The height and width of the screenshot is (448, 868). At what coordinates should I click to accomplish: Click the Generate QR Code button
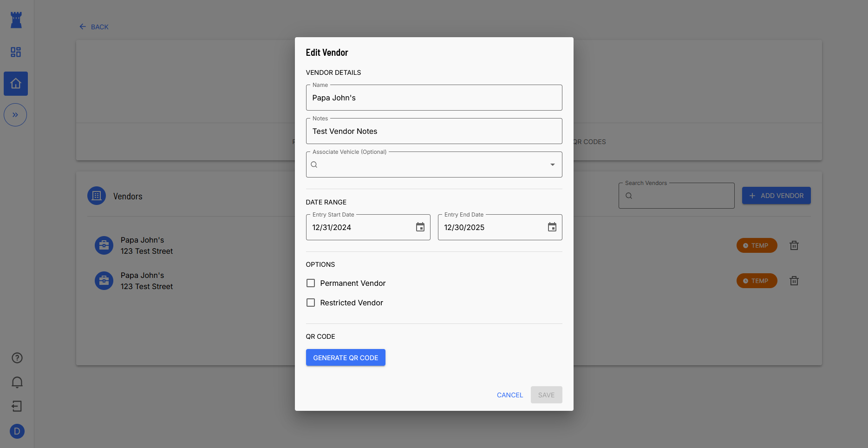[x=346, y=357]
